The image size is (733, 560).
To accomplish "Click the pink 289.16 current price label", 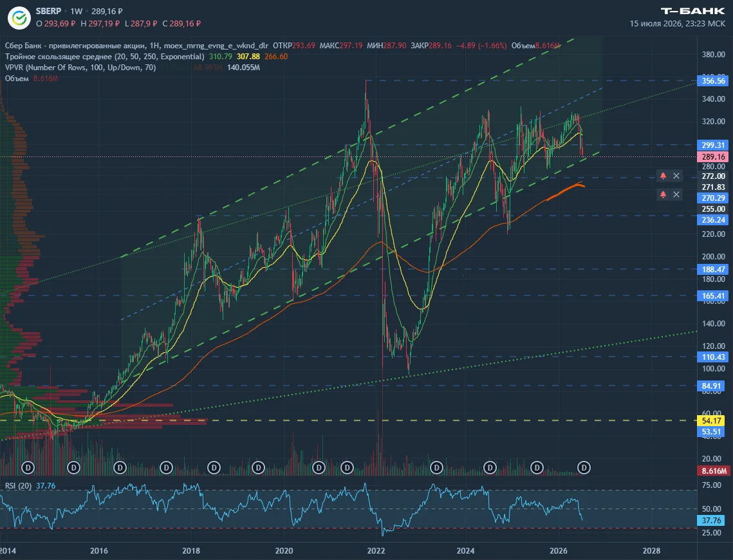I will [713, 156].
